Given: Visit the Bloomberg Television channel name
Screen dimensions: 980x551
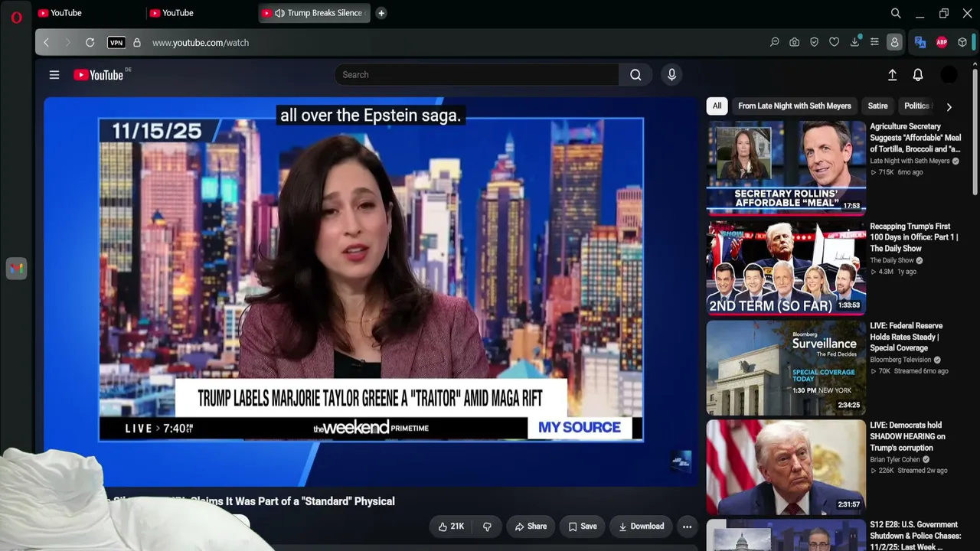Looking at the screenshot, I should pos(900,360).
